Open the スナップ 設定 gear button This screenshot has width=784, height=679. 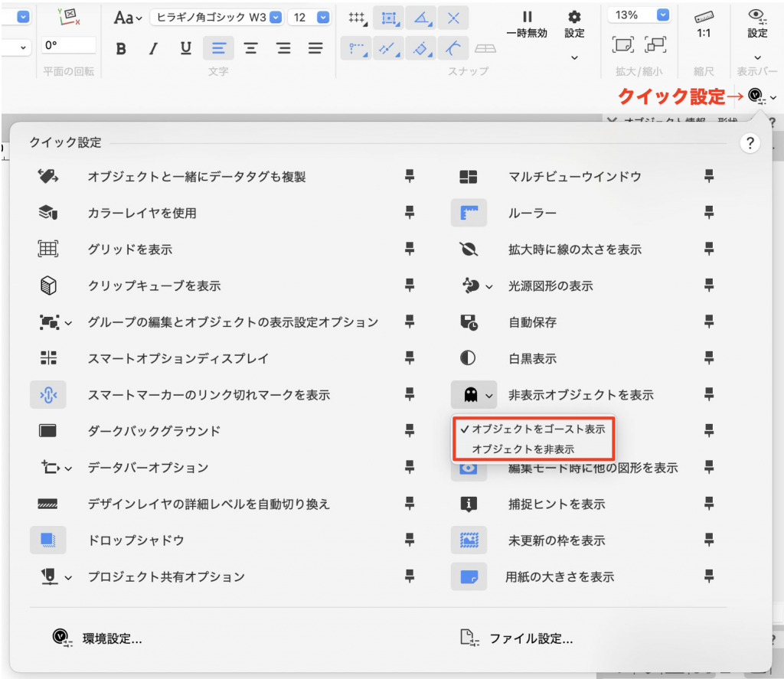pyautogui.click(x=574, y=24)
